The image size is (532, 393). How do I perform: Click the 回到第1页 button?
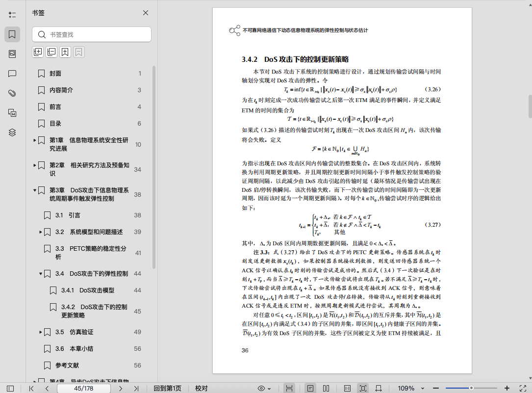point(168,388)
